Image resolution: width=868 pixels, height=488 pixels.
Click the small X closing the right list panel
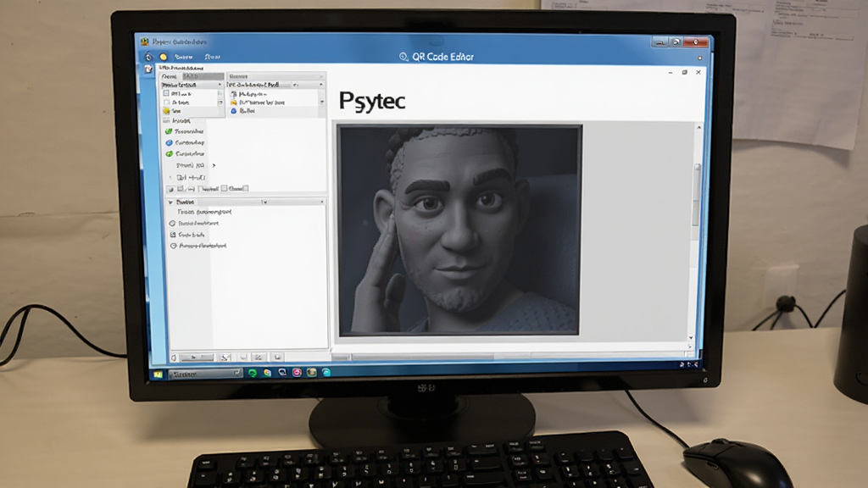coord(321,76)
